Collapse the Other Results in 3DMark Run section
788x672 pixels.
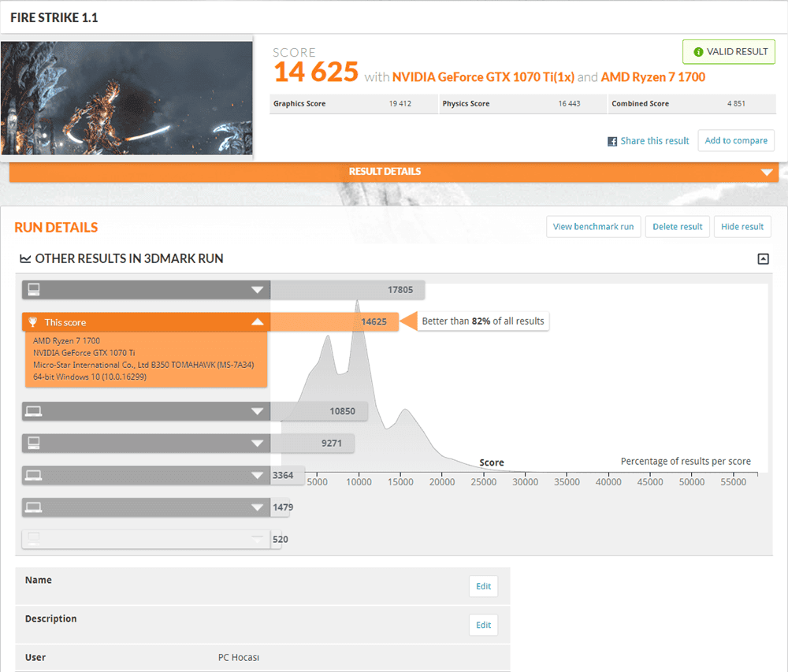[x=763, y=258]
